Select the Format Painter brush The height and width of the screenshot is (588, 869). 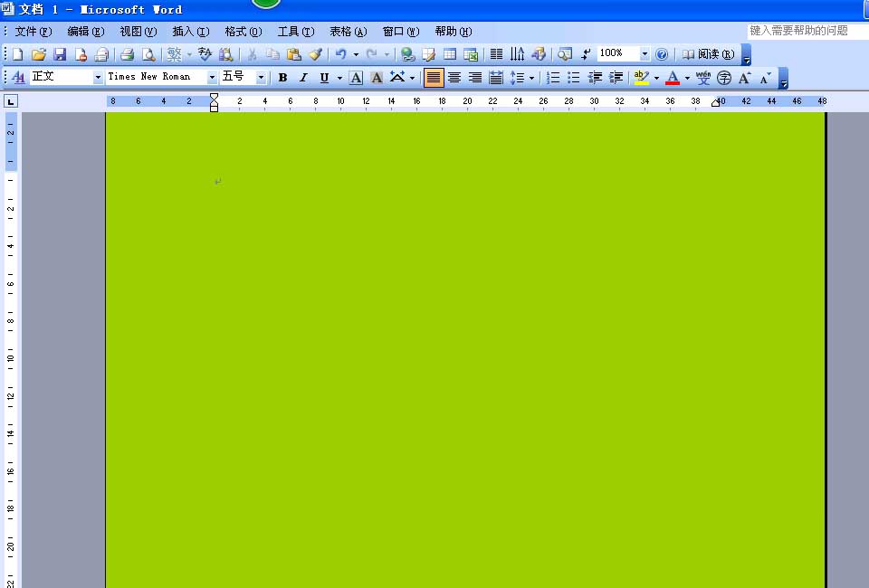pos(315,54)
